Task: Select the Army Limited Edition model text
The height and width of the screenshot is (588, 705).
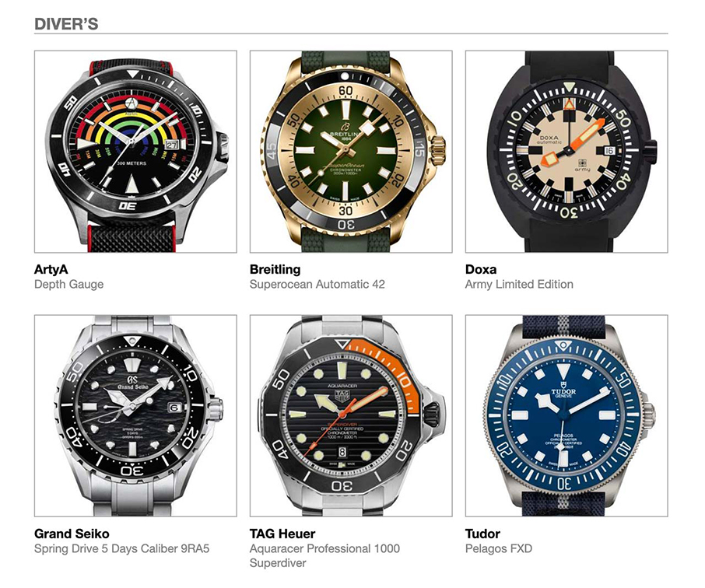Action: coord(519,285)
